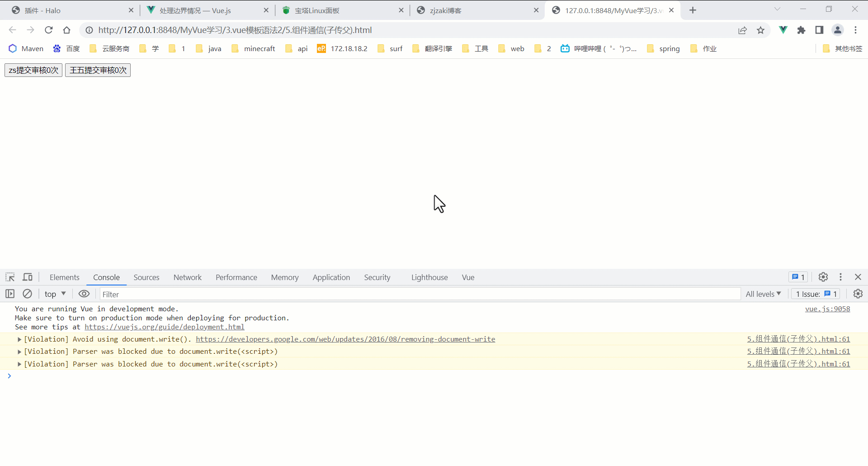
Task: Expand the first Violation warning
Action: pyautogui.click(x=19, y=339)
